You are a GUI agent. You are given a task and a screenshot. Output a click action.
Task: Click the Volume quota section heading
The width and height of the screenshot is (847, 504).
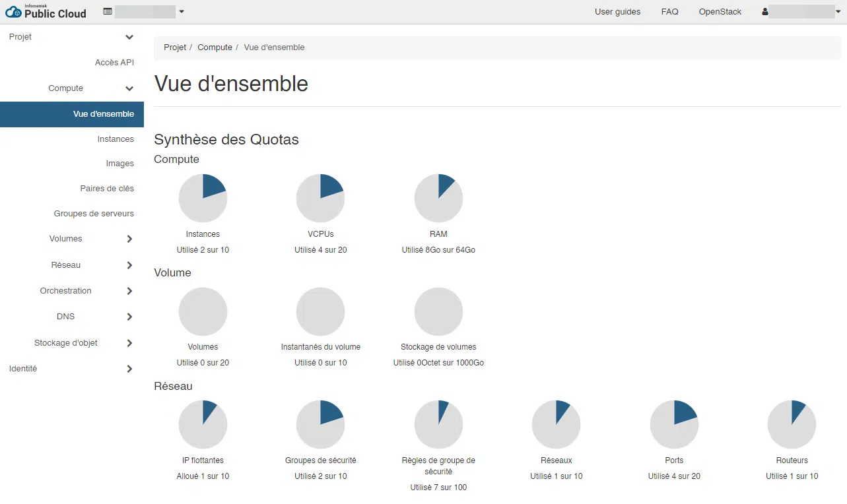coord(172,272)
